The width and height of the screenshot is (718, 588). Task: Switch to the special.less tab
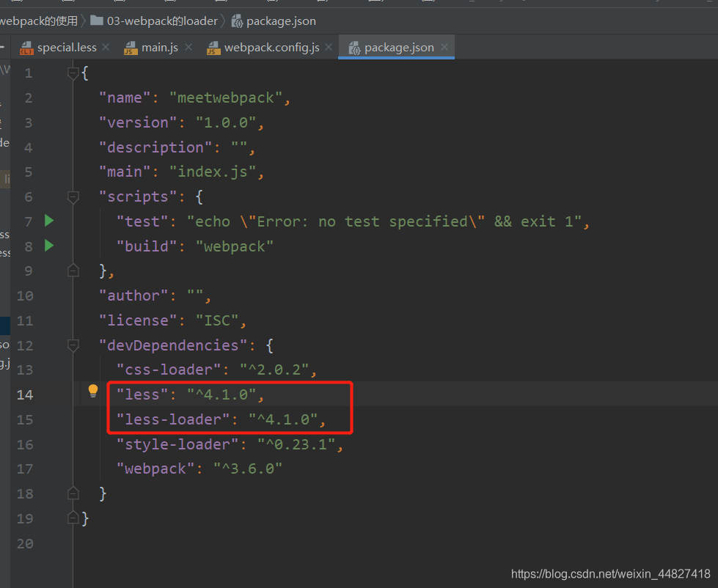(x=66, y=48)
